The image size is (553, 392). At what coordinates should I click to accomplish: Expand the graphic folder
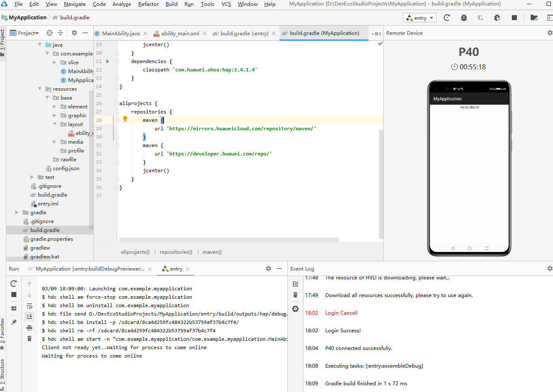(x=55, y=115)
